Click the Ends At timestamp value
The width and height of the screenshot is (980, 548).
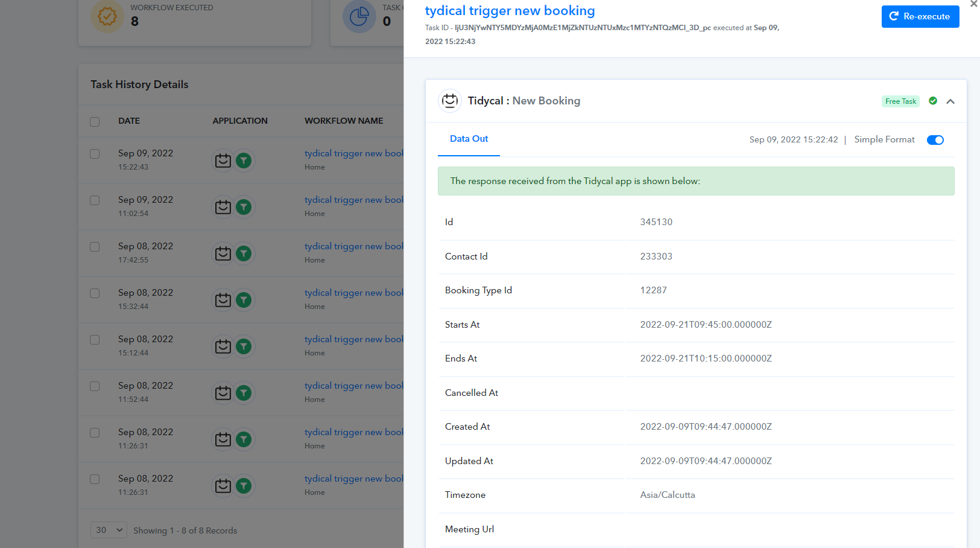click(706, 358)
